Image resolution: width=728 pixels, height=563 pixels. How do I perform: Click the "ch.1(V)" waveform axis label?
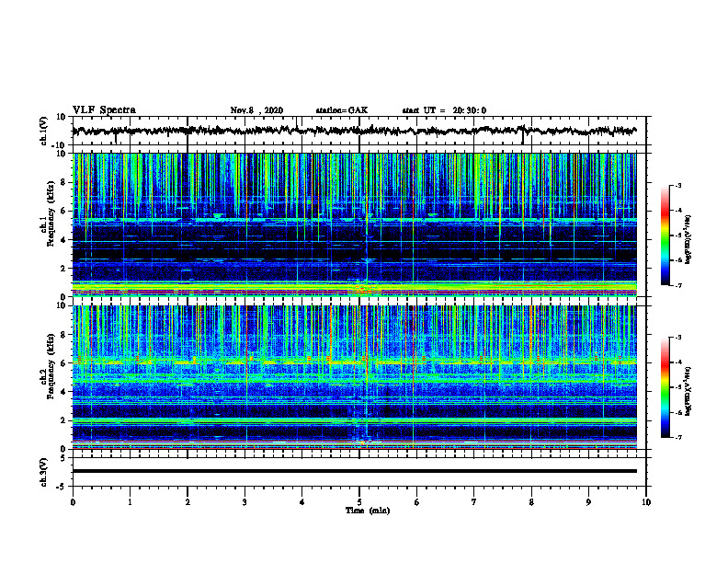pos(44,131)
